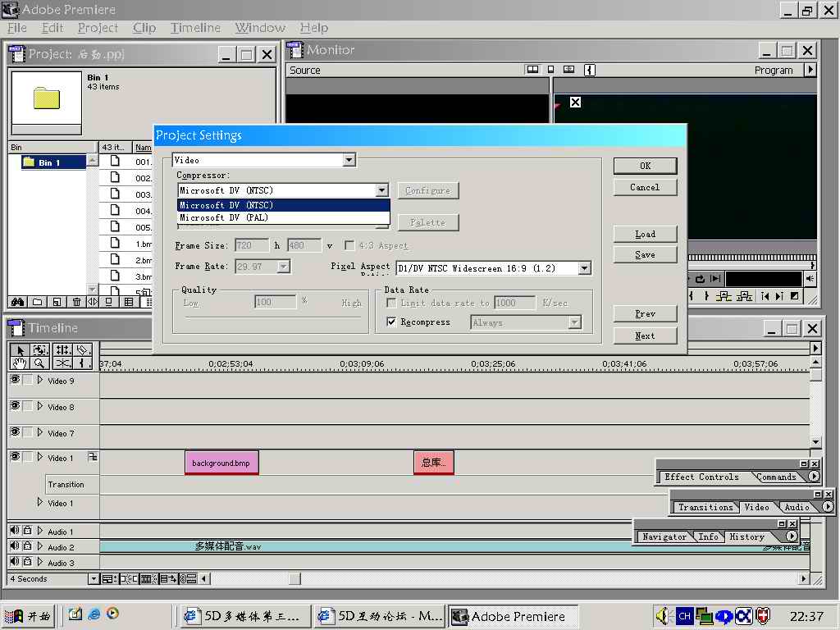Select the Hand tool in Timeline
Screen dimensions: 840x630
pos(20,363)
